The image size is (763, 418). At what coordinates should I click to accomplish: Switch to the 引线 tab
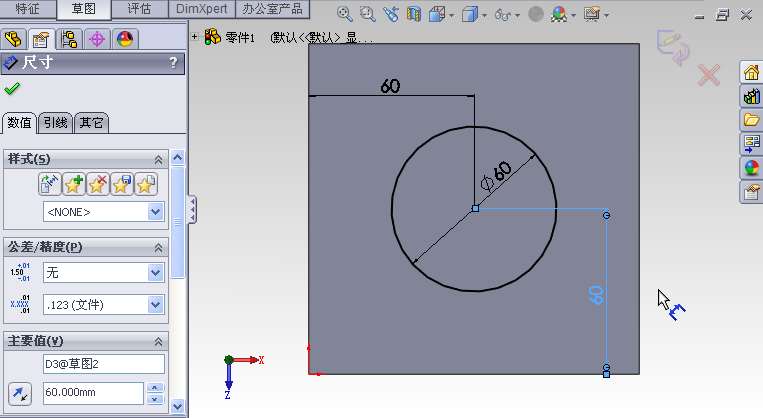55,123
